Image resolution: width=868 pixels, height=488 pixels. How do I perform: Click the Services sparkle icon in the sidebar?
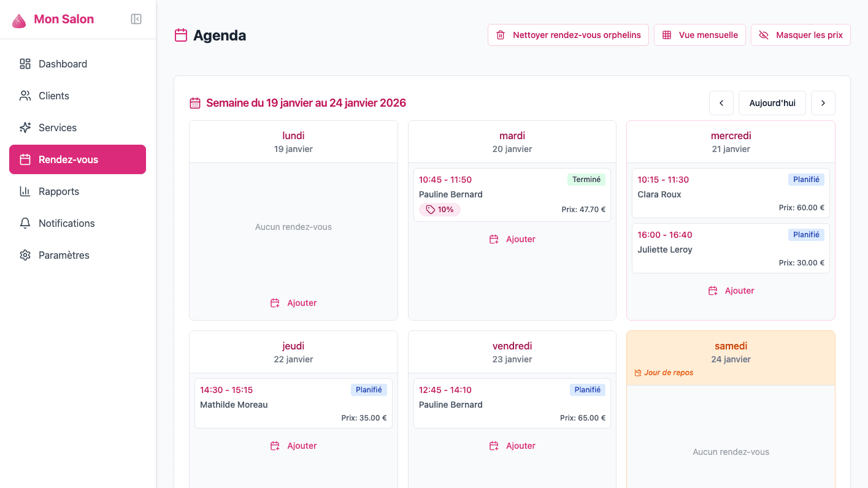click(x=25, y=128)
